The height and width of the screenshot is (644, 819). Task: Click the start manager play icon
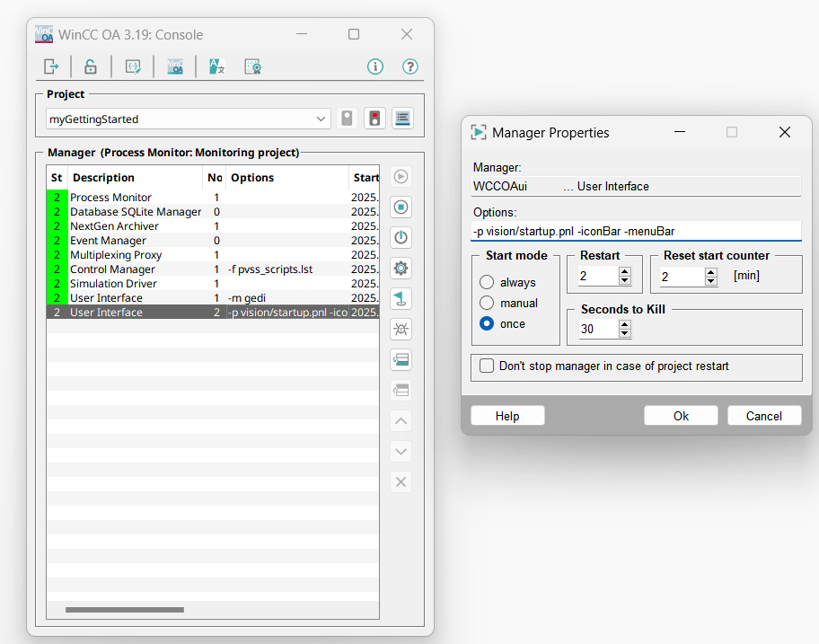click(x=401, y=177)
